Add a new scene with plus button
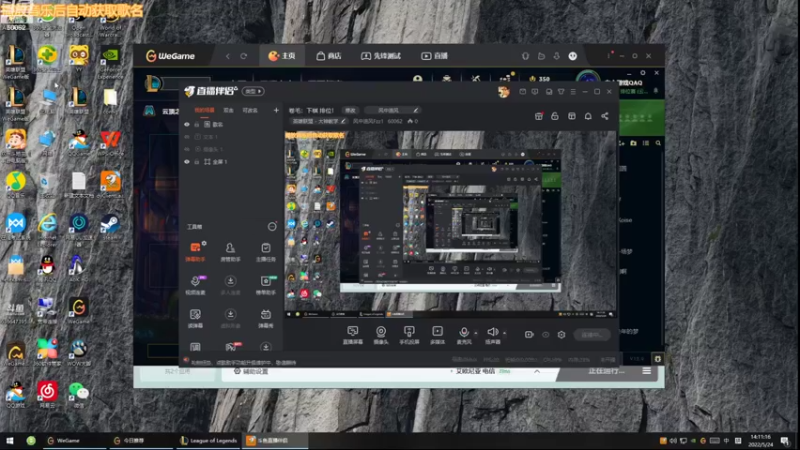Image resolution: width=800 pixels, height=450 pixels. coord(276,110)
